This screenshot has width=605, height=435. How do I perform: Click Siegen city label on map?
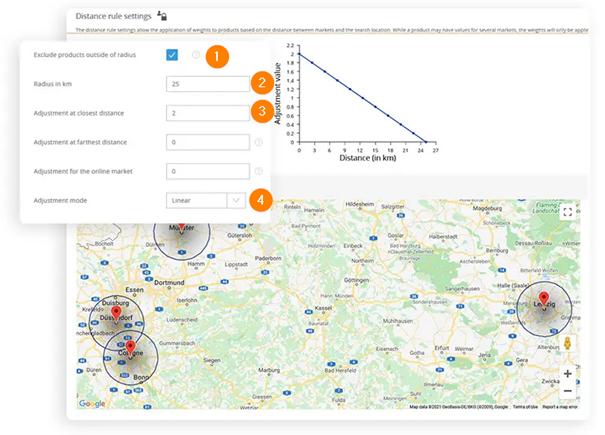[x=212, y=360]
